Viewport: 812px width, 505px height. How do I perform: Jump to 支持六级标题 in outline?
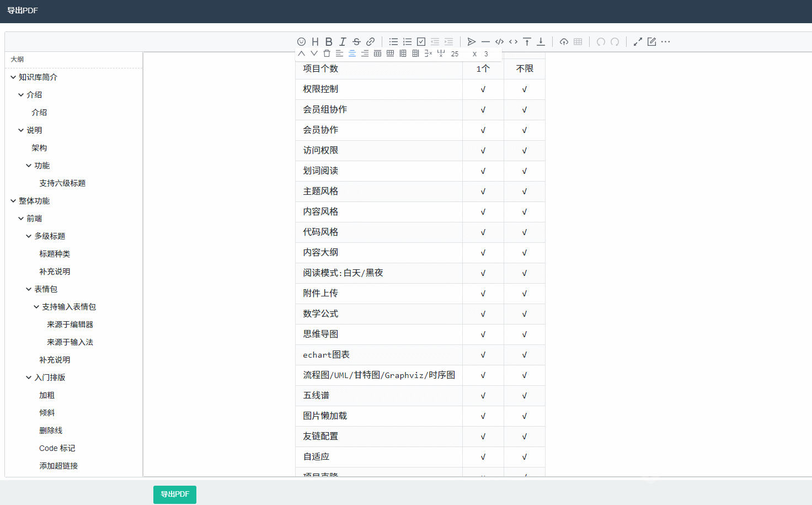click(x=62, y=183)
